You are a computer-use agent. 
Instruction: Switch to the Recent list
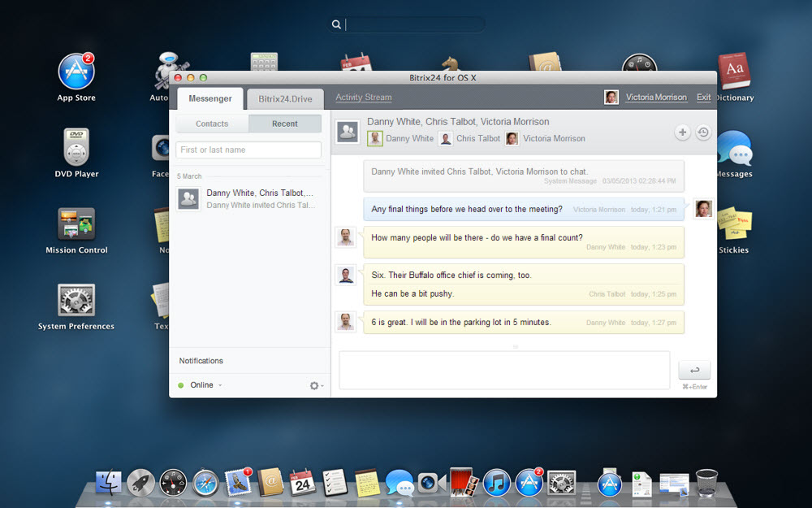point(285,124)
